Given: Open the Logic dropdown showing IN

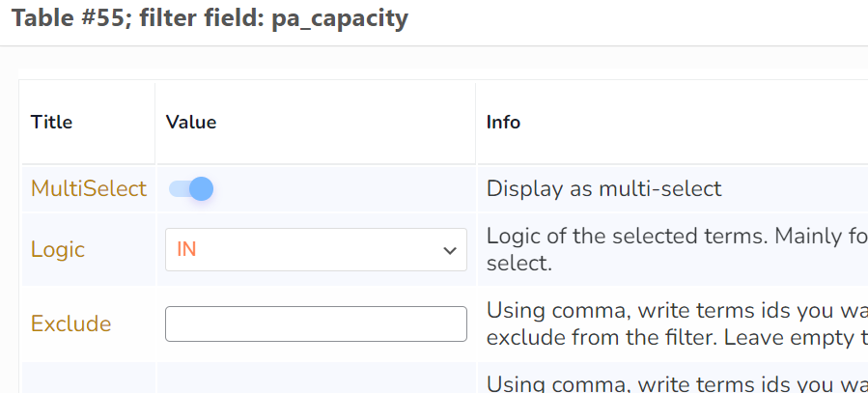Looking at the screenshot, I should [x=316, y=250].
